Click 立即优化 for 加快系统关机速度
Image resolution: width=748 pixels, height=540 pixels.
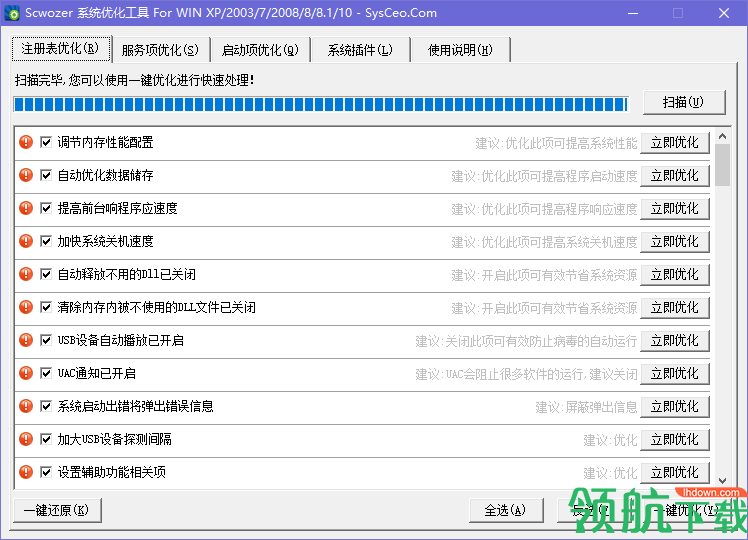pyautogui.click(x=675, y=241)
